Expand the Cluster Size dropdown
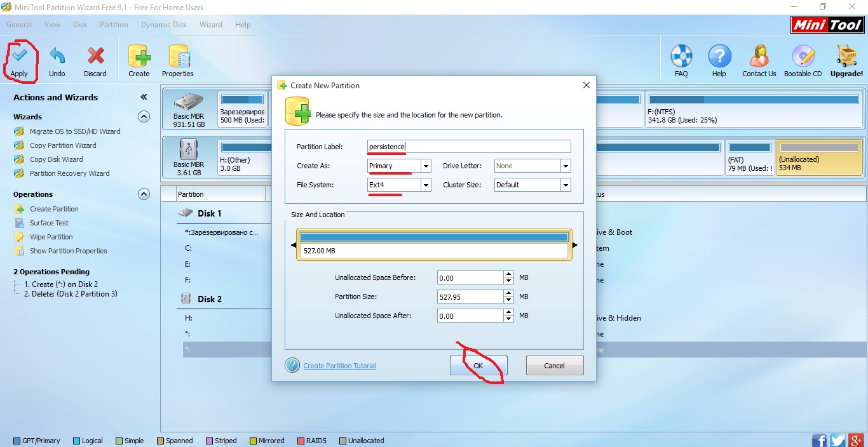The width and height of the screenshot is (868, 447). pyautogui.click(x=565, y=185)
